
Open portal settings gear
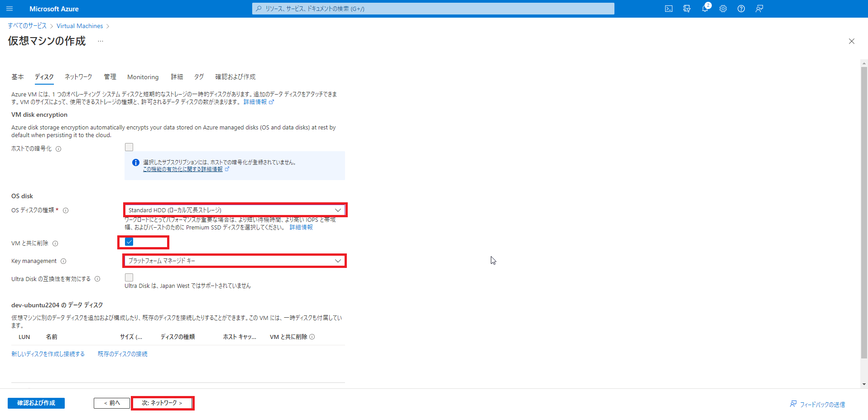point(723,9)
